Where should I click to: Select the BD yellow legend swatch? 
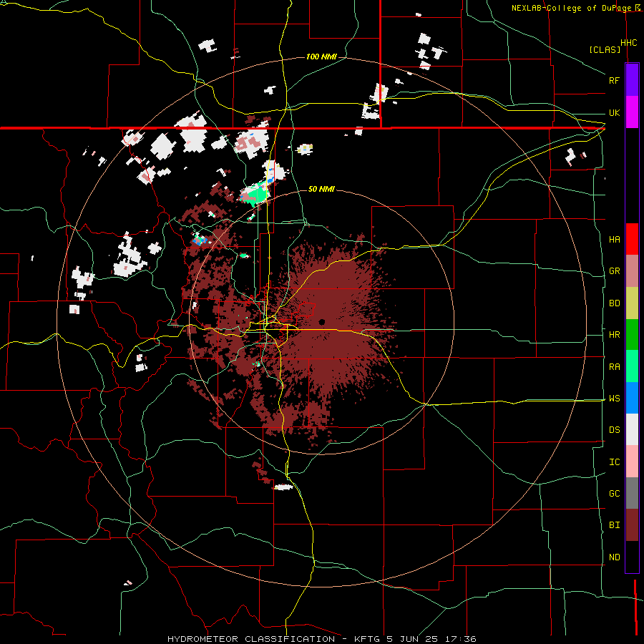point(632,303)
